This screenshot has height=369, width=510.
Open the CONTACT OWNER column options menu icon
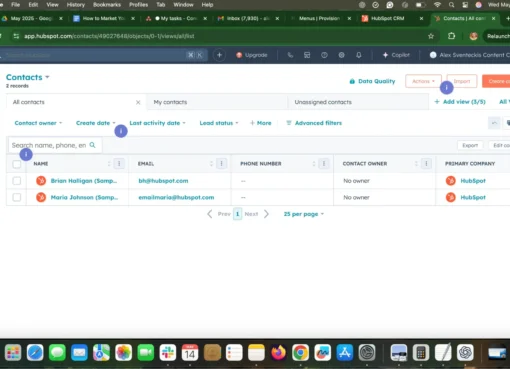(426, 164)
